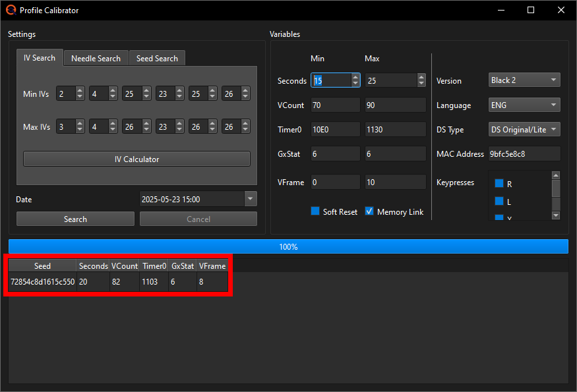Toggle the R keypress checkbox
577x392 pixels.
[499, 184]
